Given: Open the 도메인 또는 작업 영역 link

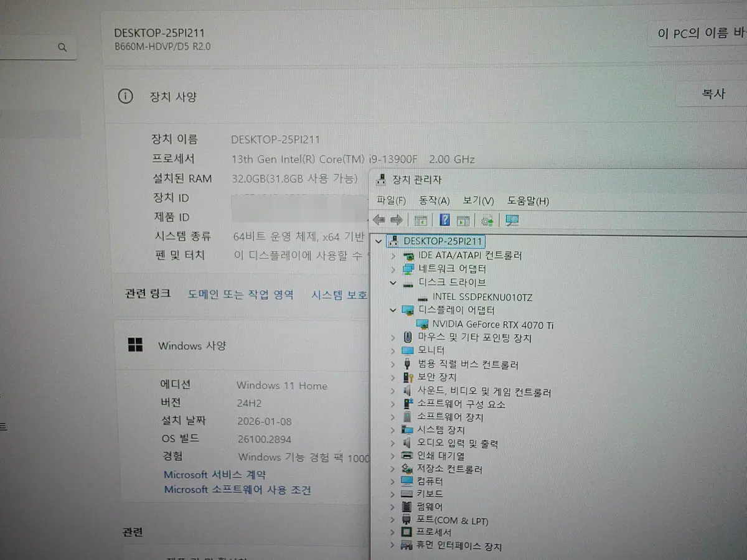Looking at the screenshot, I should coord(240,294).
